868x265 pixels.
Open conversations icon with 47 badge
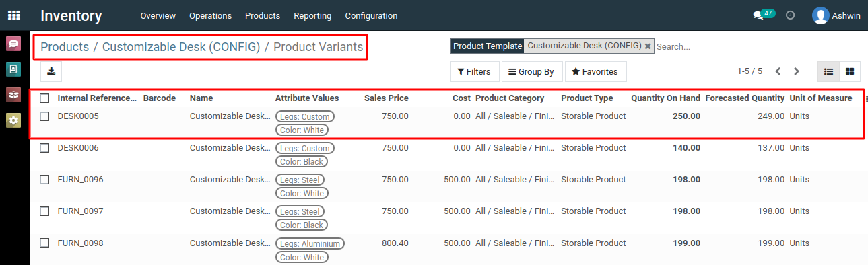click(x=764, y=15)
